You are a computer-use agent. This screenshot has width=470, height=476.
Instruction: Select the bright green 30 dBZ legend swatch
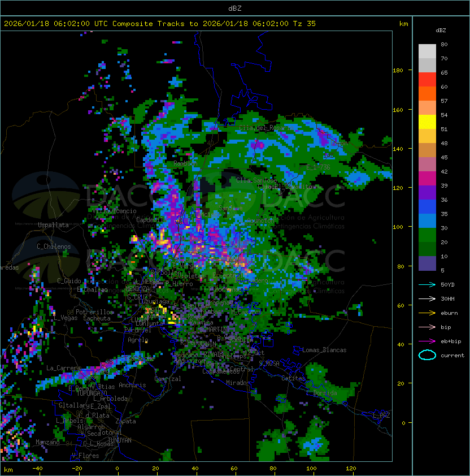click(427, 235)
